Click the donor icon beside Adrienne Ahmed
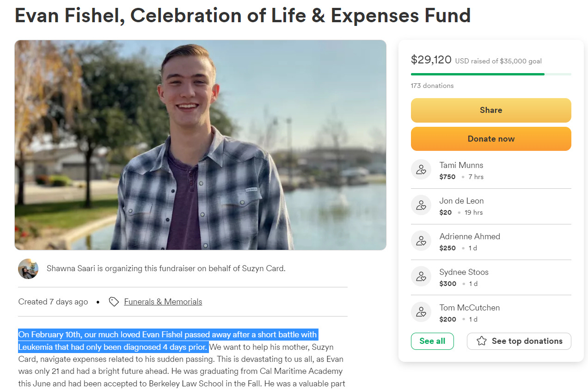Viewport: 588px width, 391px height. 421,241
